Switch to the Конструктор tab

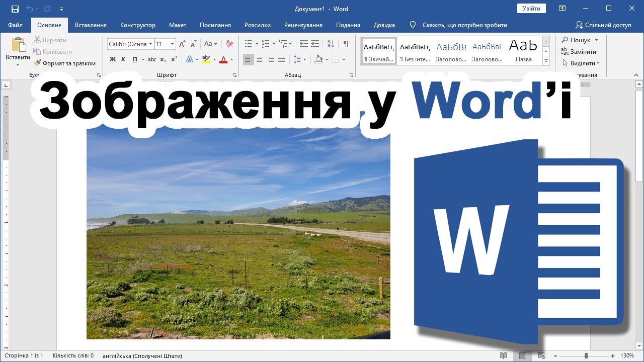tap(138, 25)
